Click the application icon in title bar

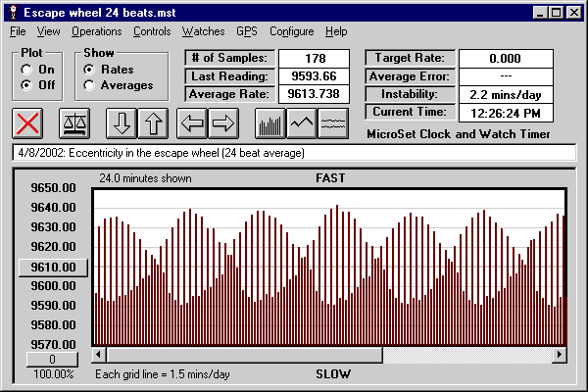coord(14,13)
